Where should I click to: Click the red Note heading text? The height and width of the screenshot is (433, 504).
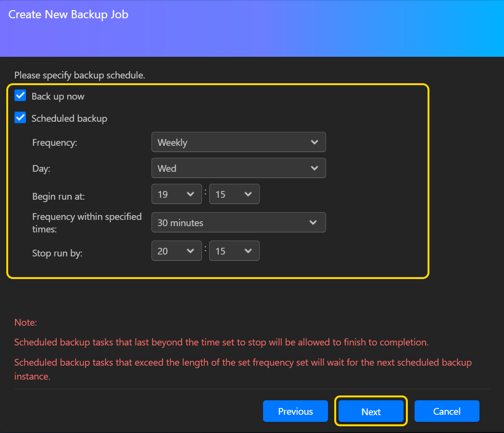[x=25, y=322]
